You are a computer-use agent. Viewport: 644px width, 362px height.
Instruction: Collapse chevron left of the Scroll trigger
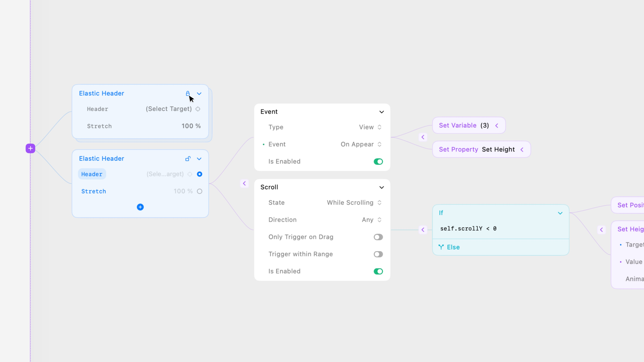click(x=244, y=184)
